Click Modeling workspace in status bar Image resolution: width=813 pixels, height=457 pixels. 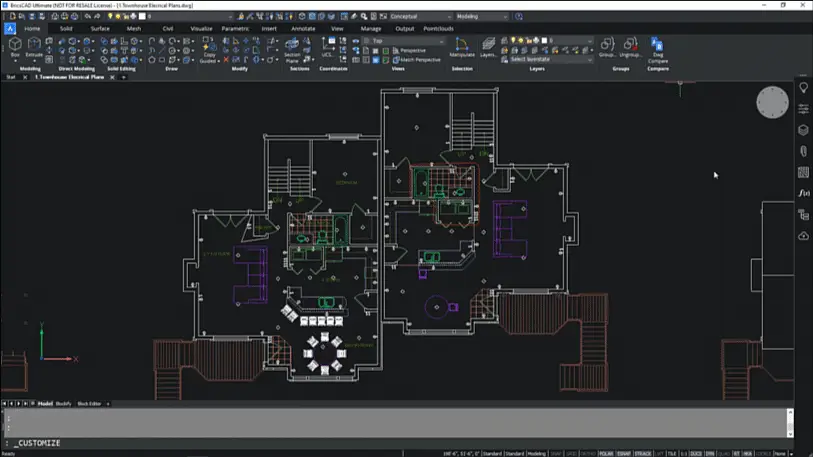(x=537, y=454)
